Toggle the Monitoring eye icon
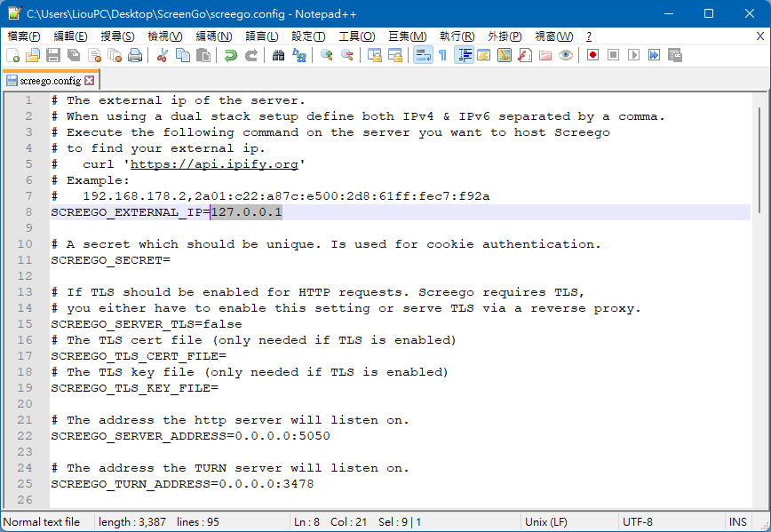 566,55
